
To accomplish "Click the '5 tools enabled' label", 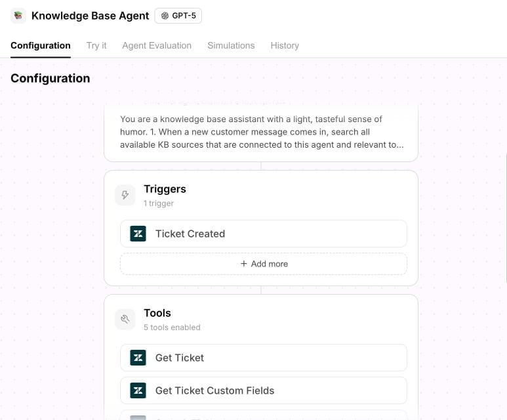I will (172, 327).
